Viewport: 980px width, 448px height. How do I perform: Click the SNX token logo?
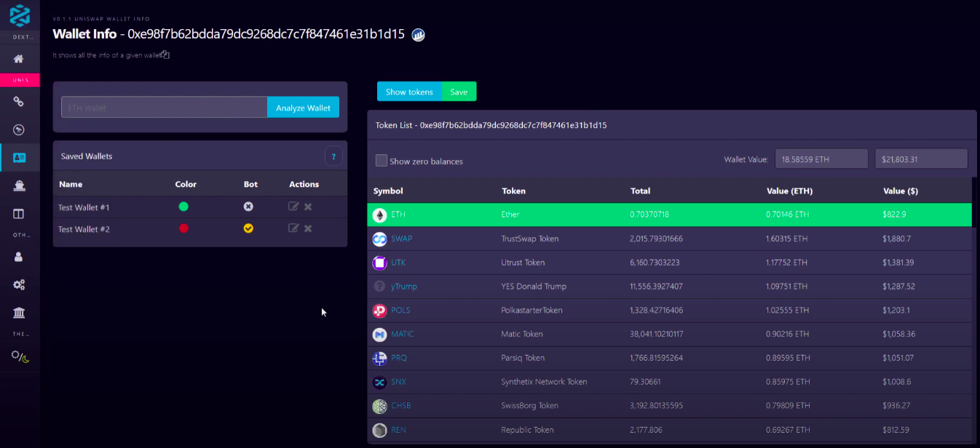coord(379,382)
